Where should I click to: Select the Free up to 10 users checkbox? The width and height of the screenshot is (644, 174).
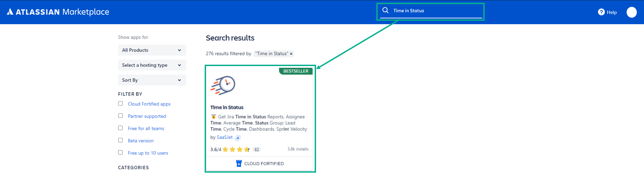120,153
